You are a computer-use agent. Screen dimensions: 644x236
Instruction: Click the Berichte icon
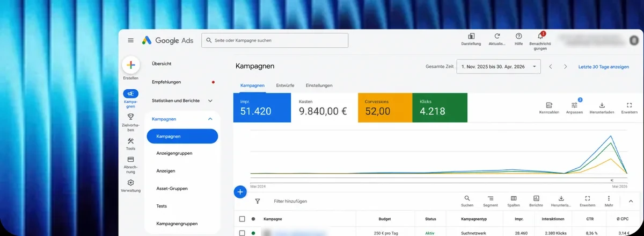pyautogui.click(x=536, y=198)
